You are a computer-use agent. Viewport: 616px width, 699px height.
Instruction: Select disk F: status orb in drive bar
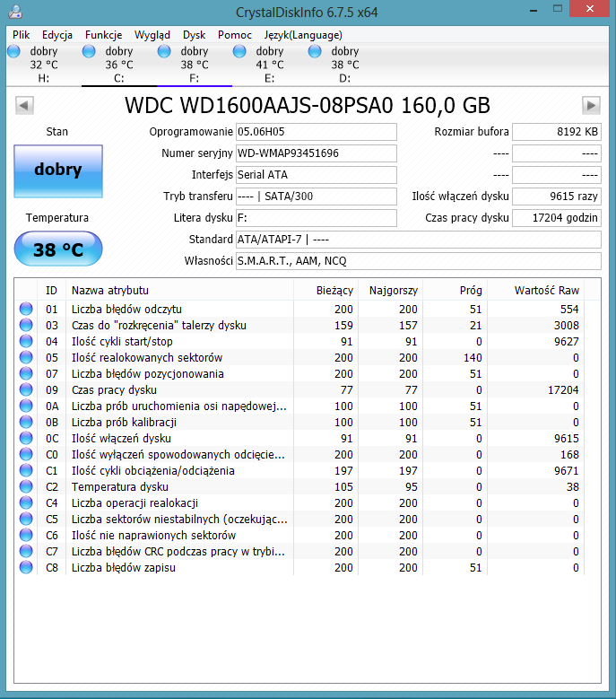(x=164, y=51)
